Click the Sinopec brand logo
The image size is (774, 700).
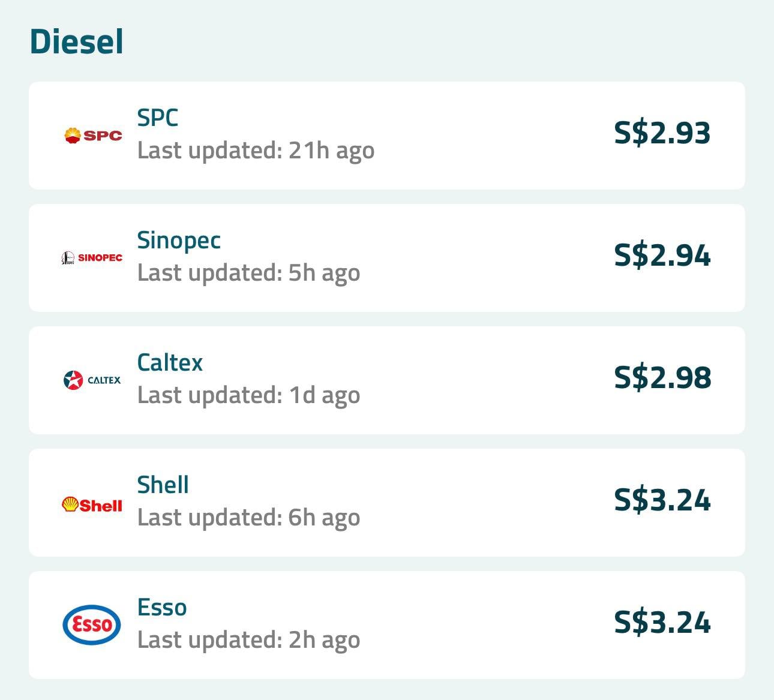pos(91,257)
